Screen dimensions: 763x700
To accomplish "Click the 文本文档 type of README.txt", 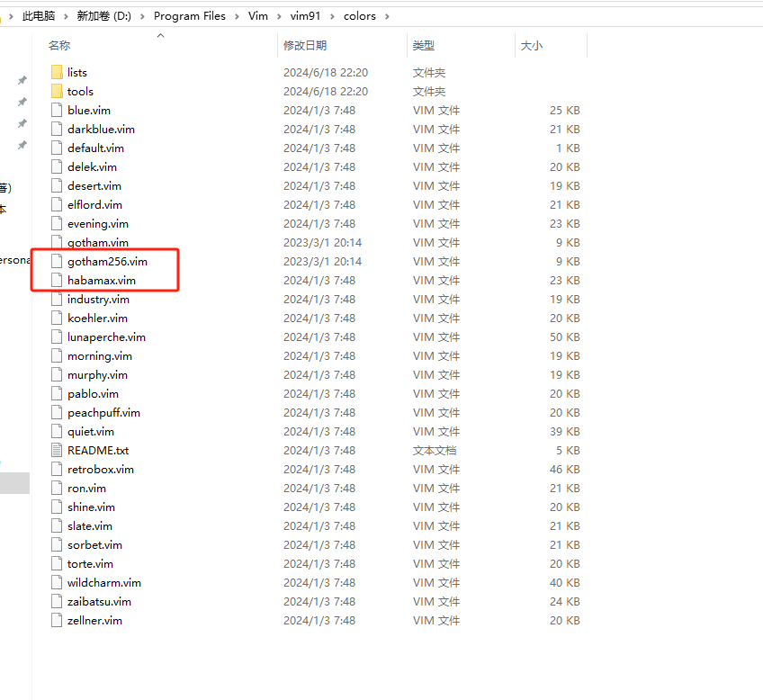I will [435, 451].
